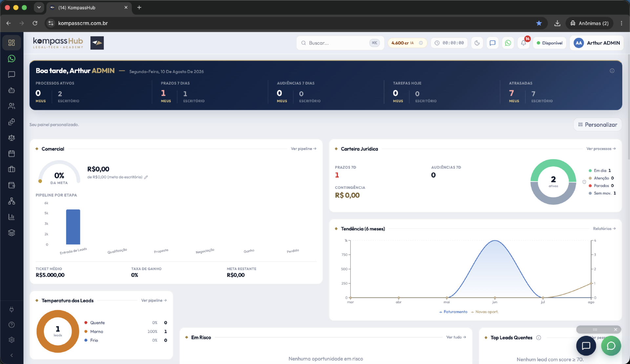Open the contacts people sidebar icon
Screen dimensions: 630x364
tap(11, 106)
